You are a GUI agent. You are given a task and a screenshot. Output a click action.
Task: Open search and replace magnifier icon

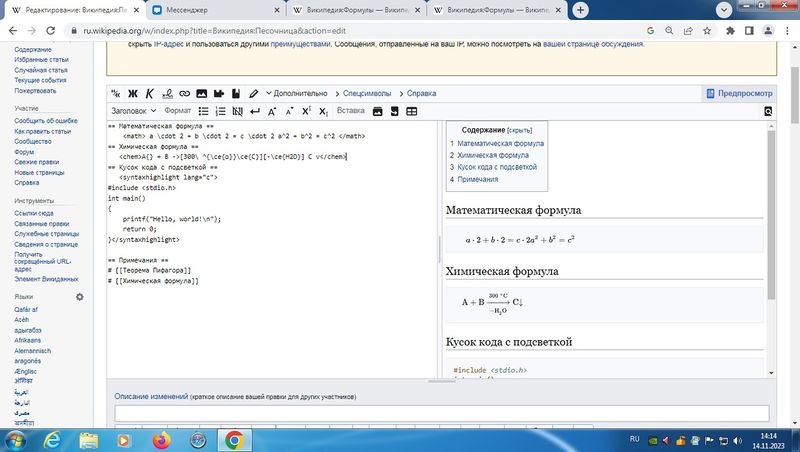pyautogui.click(x=768, y=111)
